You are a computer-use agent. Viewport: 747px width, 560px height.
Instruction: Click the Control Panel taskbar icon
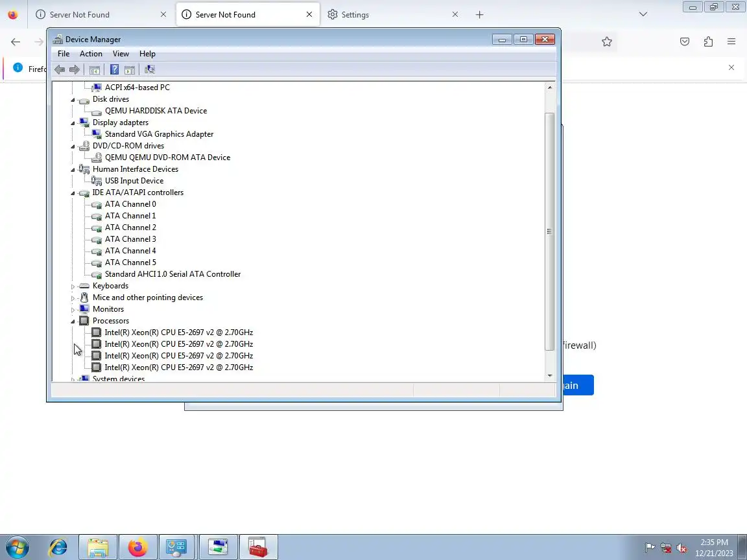click(176, 547)
